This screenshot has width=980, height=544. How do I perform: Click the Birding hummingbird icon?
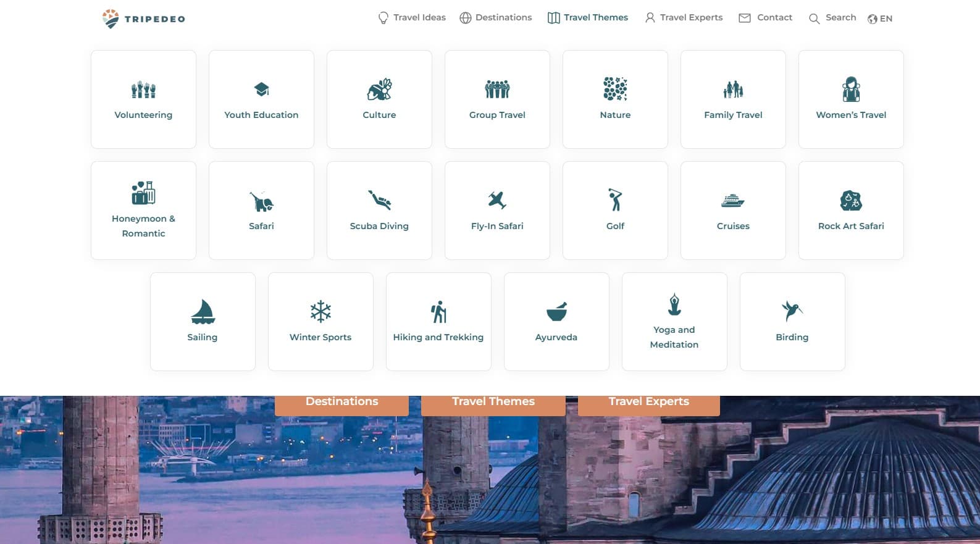[x=792, y=311]
